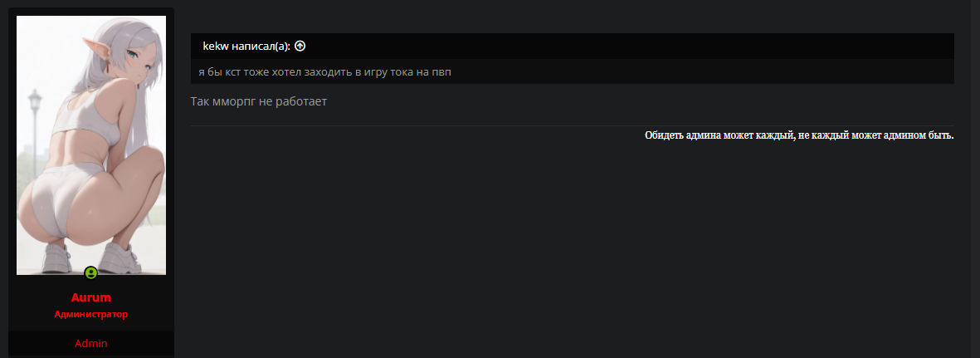
Task: Open the Aurum username profile link
Action: click(91, 297)
